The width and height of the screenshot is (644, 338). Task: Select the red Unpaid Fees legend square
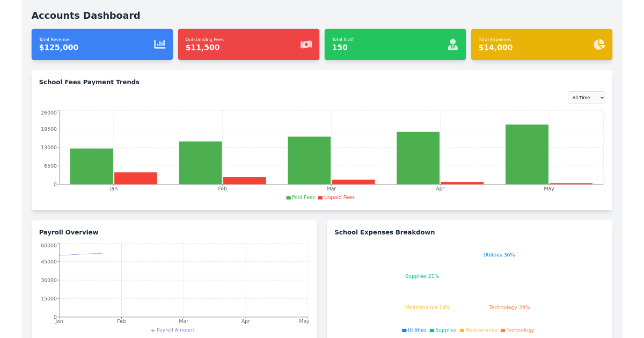[x=321, y=197]
